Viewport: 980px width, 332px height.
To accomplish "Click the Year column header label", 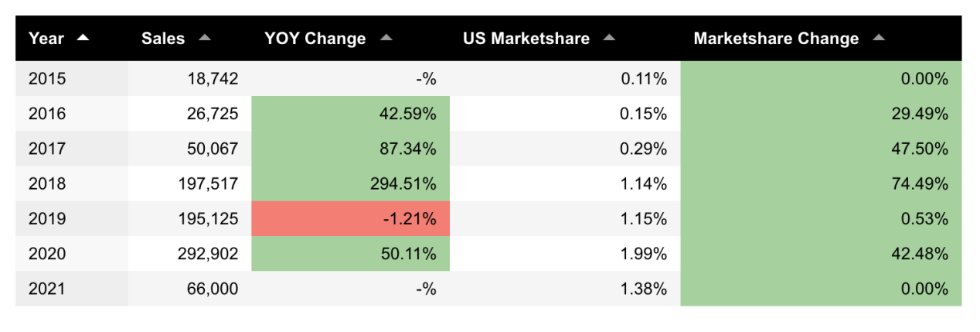I will point(46,38).
